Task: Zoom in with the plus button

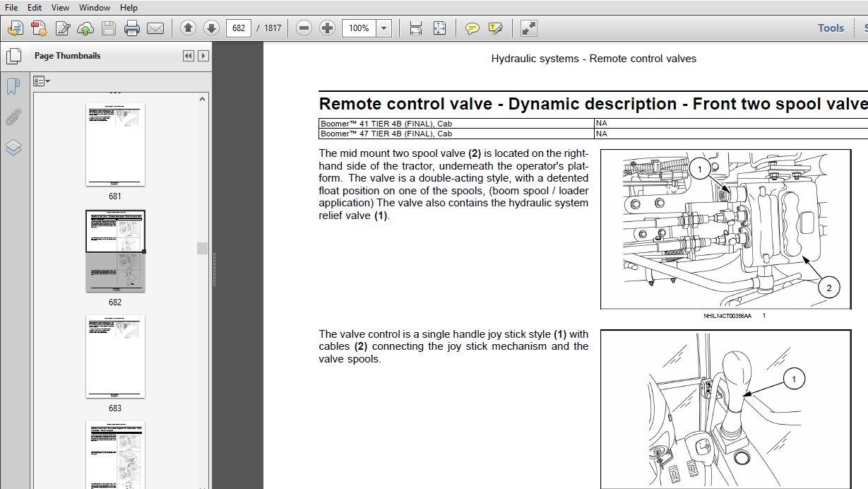Action: (327, 28)
